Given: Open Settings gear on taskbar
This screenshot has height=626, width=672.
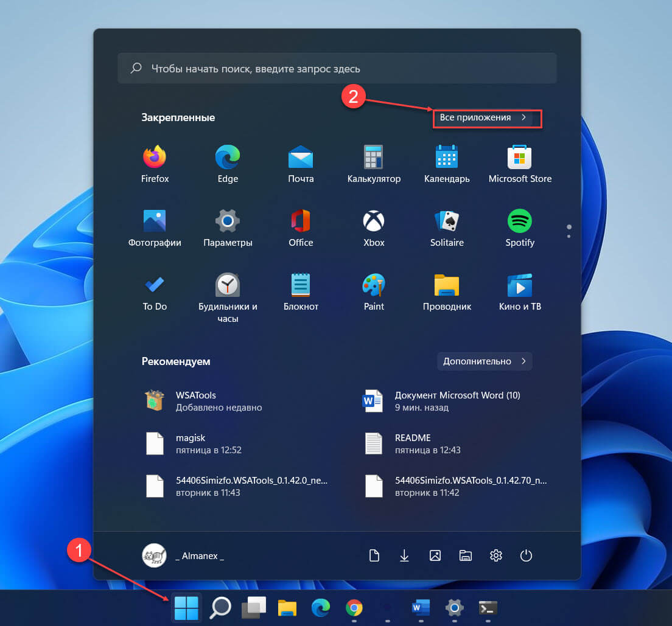Looking at the screenshot, I should [x=454, y=608].
